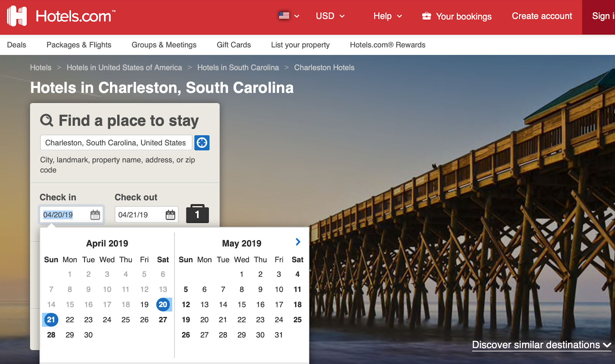This screenshot has width=615, height=364.
Task: Open Hotels in South Carolina breadcrumb
Action: click(x=238, y=67)
